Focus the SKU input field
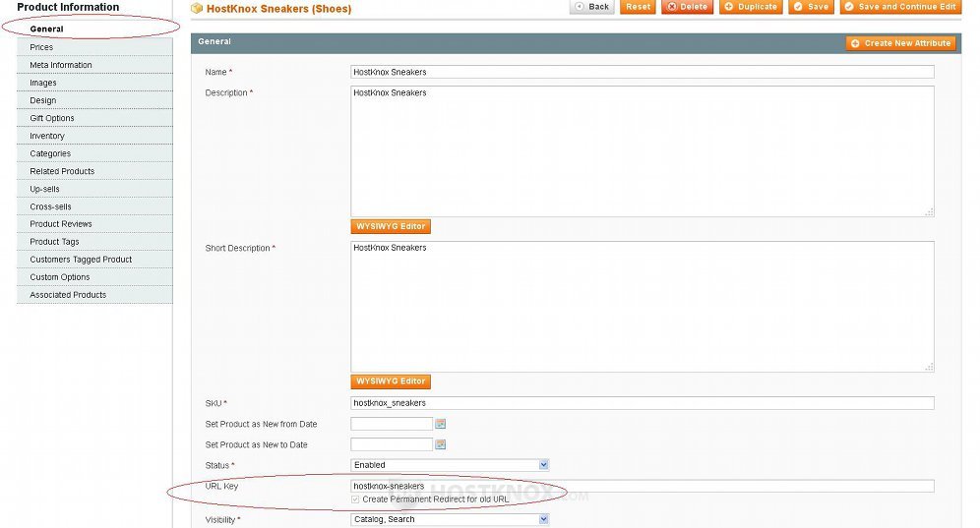The height and width of the screenshot is (528, 980). point(642,403)
